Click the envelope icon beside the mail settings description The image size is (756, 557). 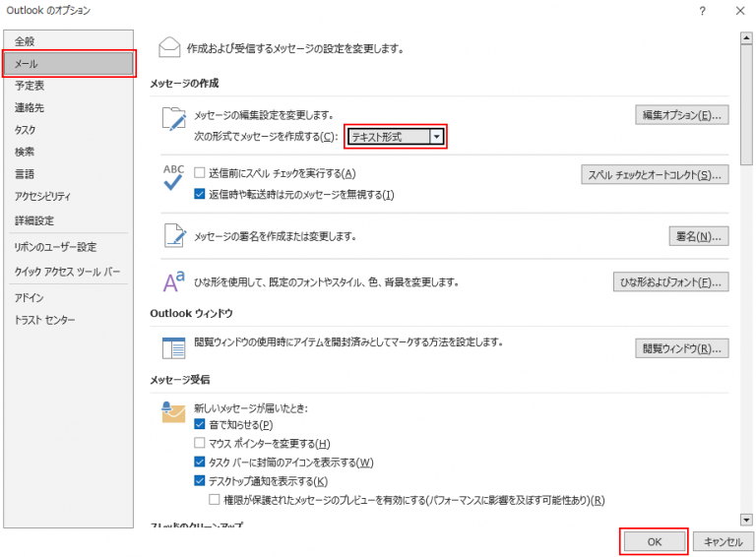point(169,47)
